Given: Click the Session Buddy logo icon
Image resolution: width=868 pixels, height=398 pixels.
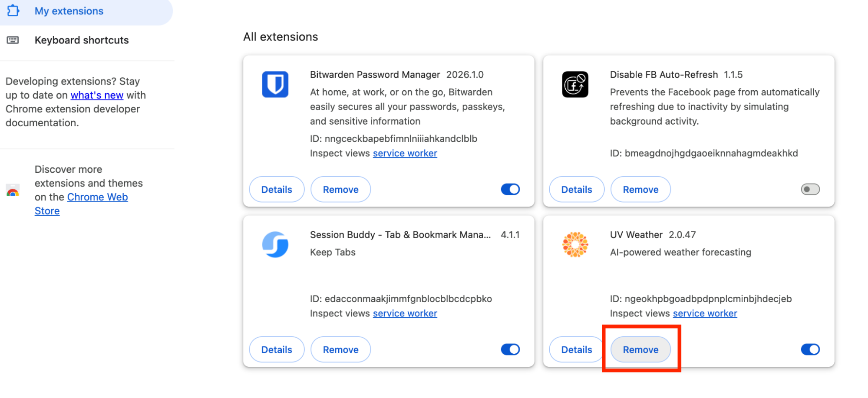Looking at the screenshot, I should point(276,244).
